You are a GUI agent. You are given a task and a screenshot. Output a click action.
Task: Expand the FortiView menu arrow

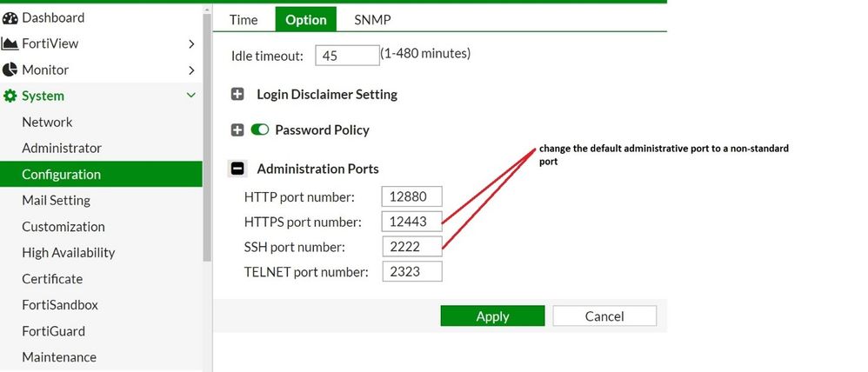[191, 43]
